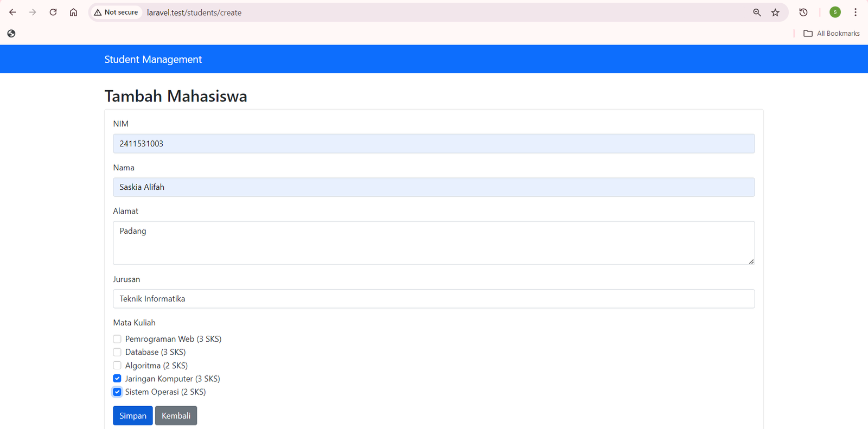
Task: Click the NIM field label
Action: point(120,124)
